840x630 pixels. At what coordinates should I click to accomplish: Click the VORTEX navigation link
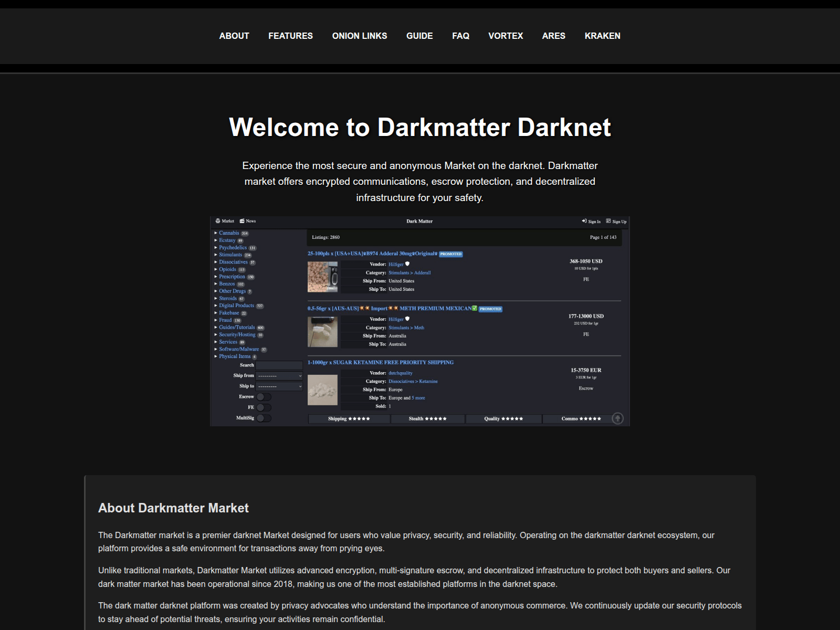[506, 36]
